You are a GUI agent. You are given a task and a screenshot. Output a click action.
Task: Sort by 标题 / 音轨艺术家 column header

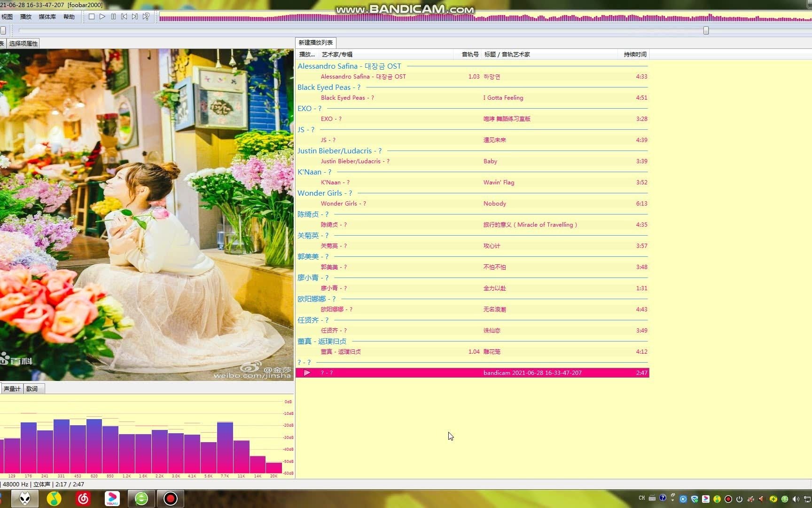coord(549,55)
